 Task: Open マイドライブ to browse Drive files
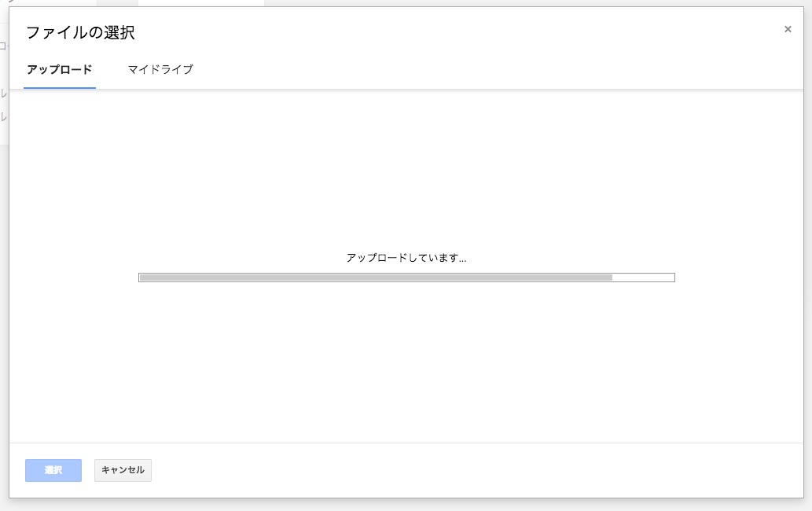point(160,70)
